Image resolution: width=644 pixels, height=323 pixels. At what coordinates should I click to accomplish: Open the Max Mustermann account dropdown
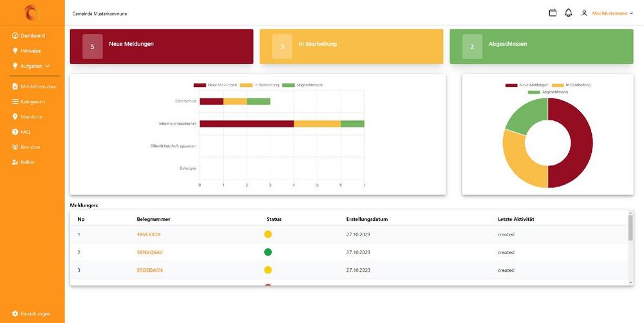click(x=612, y=14)
